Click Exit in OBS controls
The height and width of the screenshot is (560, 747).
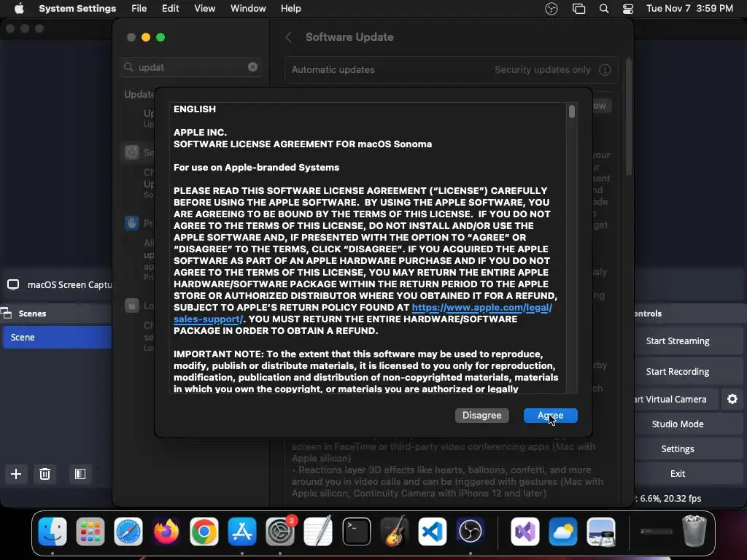(x=689, y=473)
